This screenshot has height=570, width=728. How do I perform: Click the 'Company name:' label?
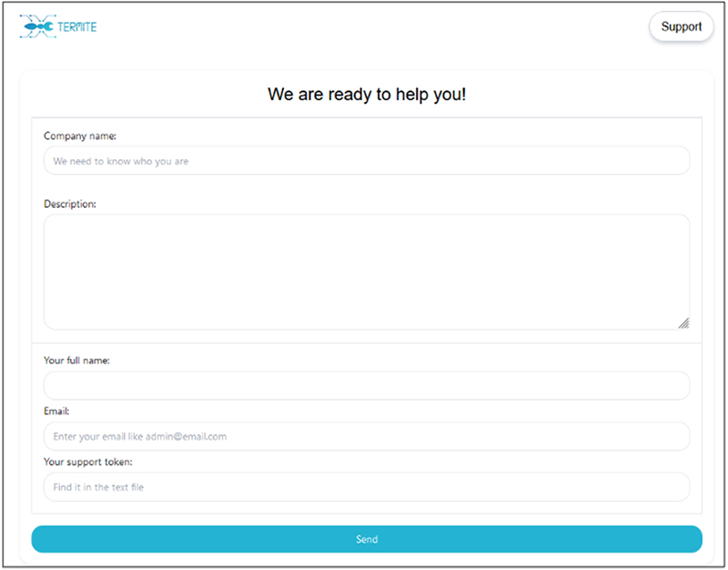tap(80, 136)
